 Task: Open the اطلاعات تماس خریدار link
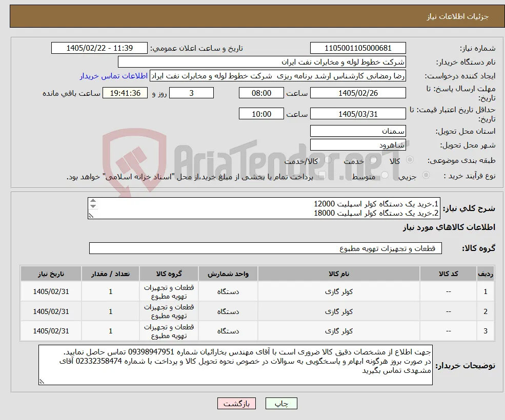coord(114,76)
